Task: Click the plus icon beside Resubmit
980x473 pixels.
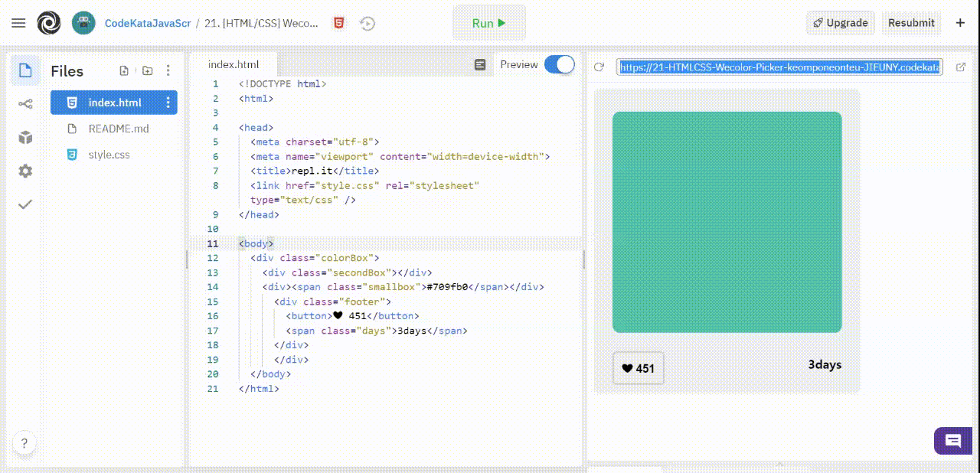Action: click(960, 23)
